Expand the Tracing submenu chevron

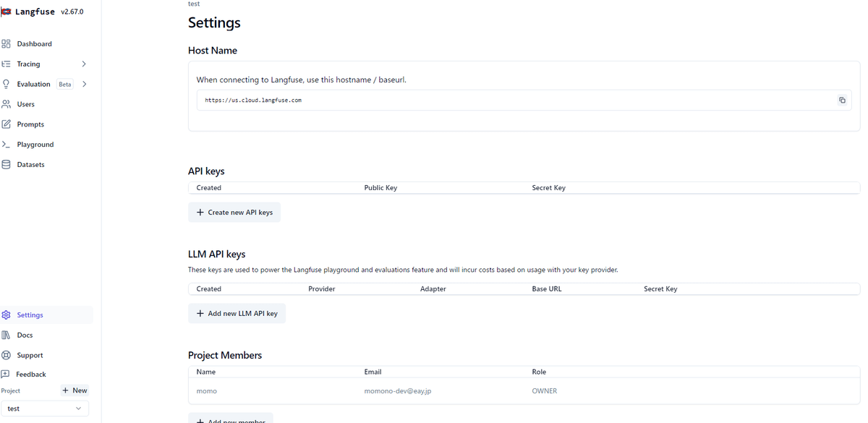coord(84,64)
